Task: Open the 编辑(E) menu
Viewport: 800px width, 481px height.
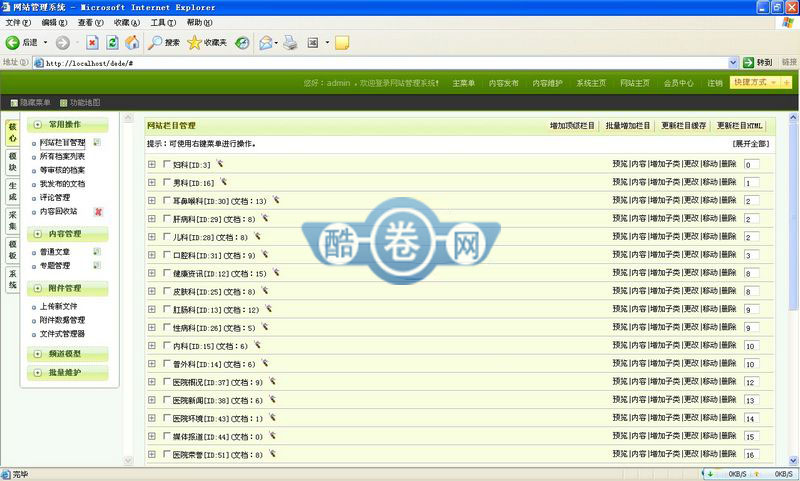Action: 54,22
